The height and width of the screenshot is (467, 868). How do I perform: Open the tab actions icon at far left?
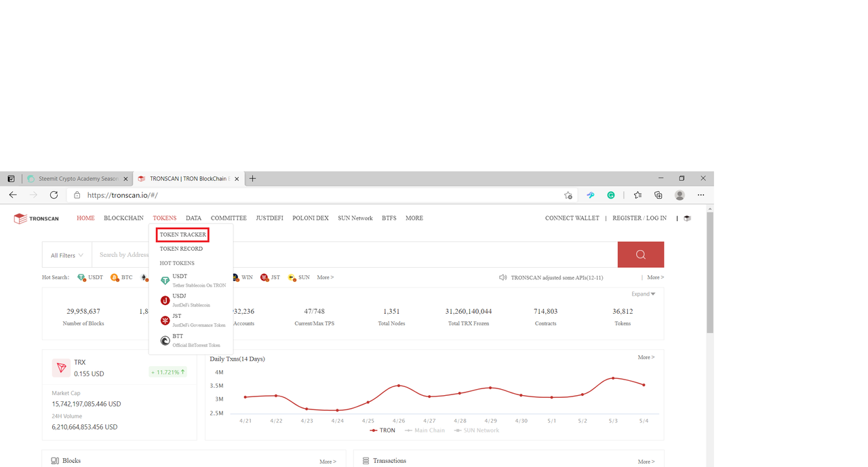pos(11,179)
